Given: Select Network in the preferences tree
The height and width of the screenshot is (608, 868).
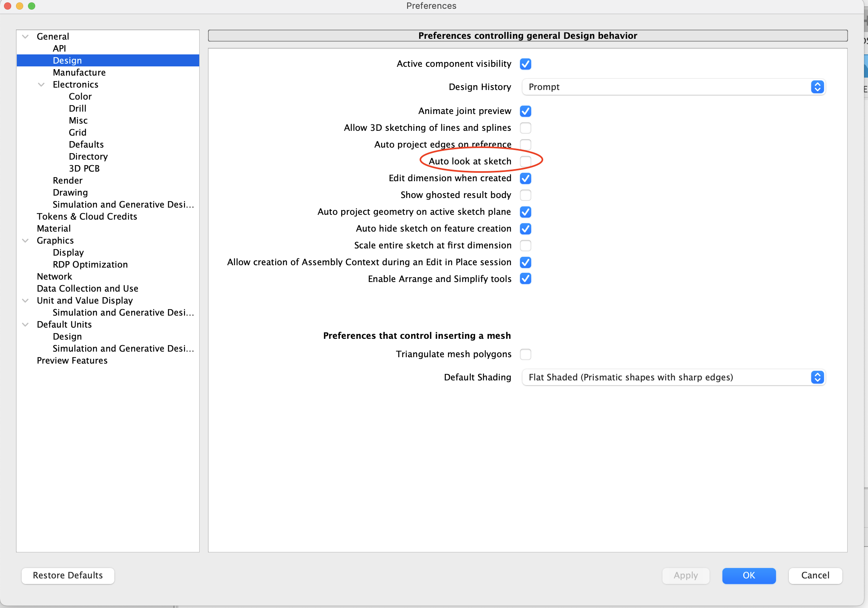Looking at the screenshot, I should (x=54, y=277).
